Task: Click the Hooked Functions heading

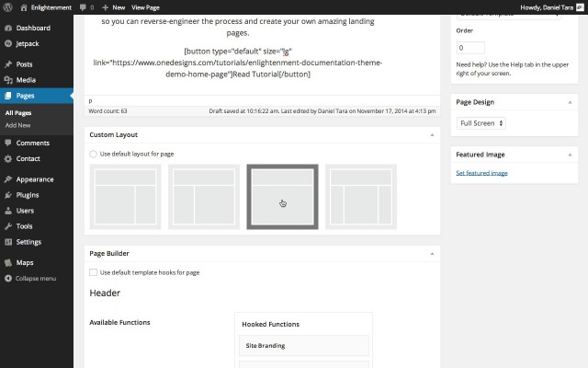Action: 270,324
